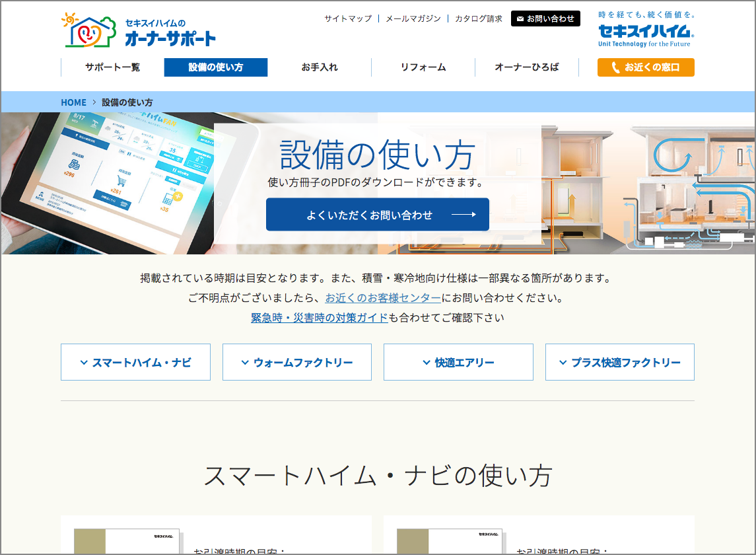This screenshot has height=555, width=756.
Task: Open the カタログ請求 link in header
Action: pos(478,18)
